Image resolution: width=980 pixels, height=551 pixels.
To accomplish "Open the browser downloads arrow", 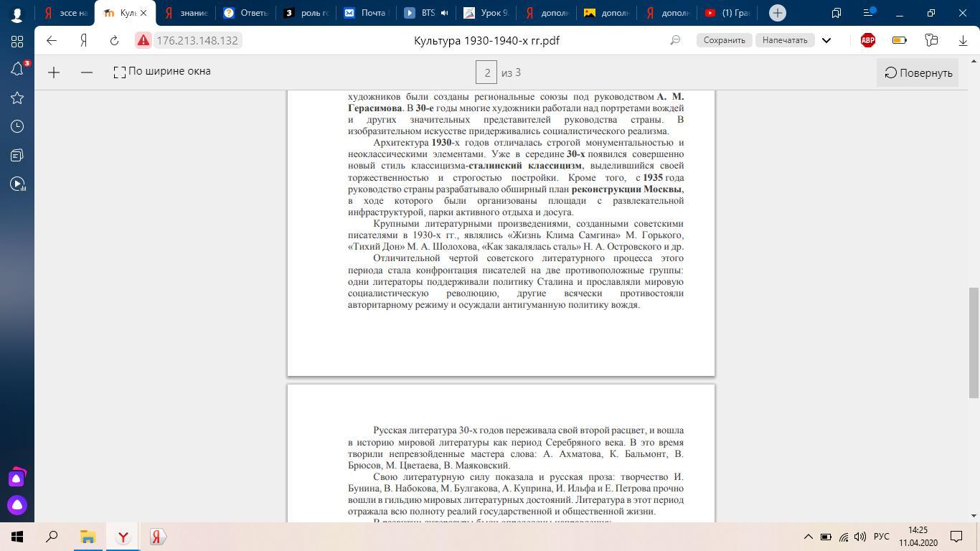I will (x=963, y=40).
